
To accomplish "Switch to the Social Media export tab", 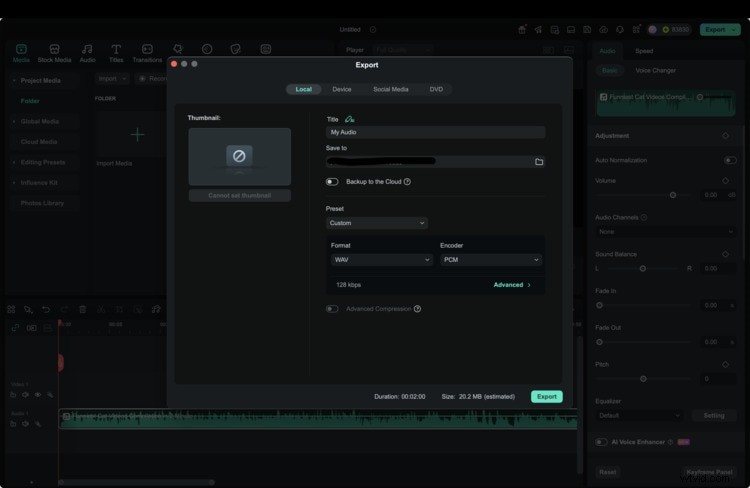I will coord(391,89).
